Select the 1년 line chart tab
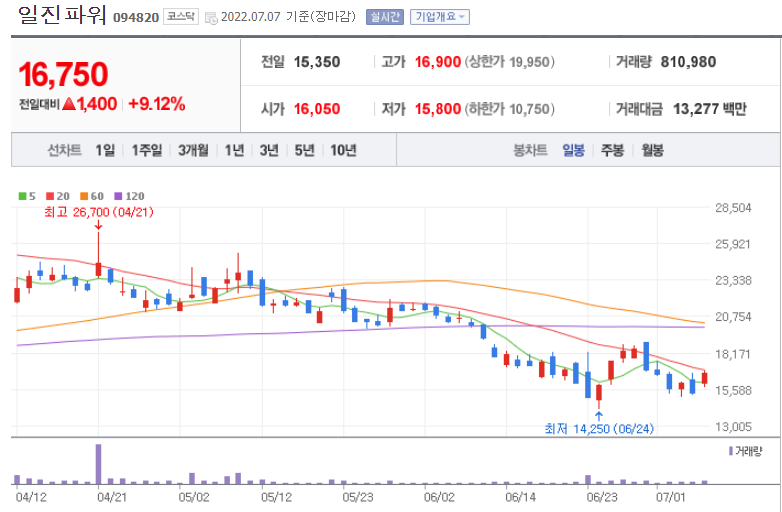This screenshot has width=782, height=512. coord(234,150)
